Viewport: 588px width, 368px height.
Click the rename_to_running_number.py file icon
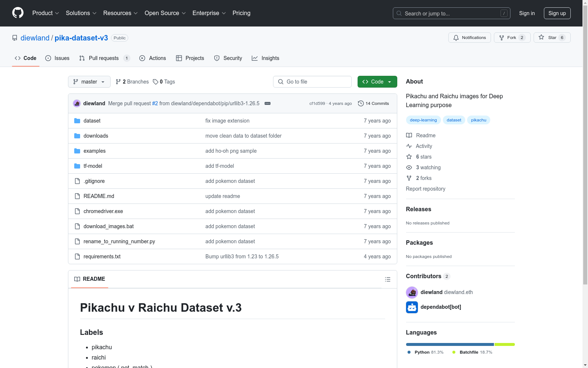click(77, 241)
